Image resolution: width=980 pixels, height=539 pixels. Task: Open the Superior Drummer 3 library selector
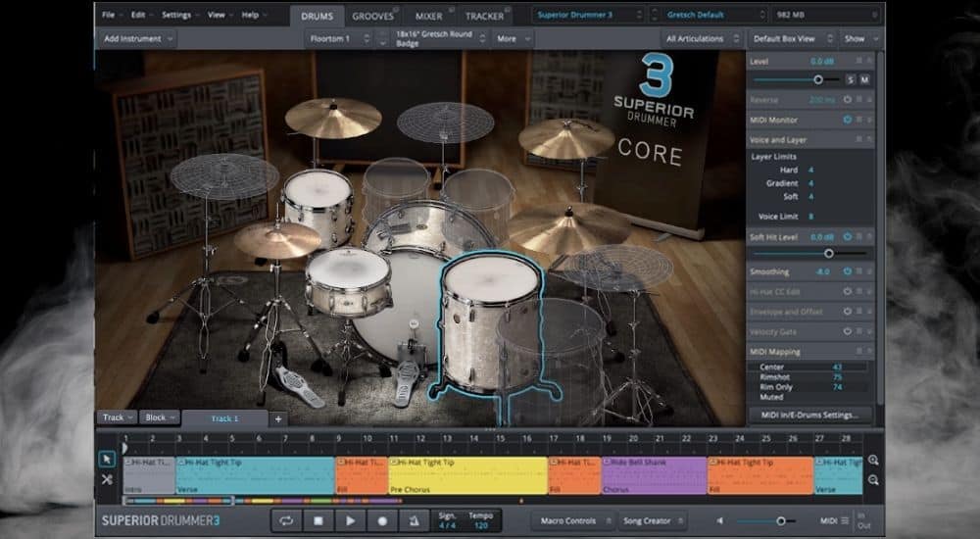[589, 15]
